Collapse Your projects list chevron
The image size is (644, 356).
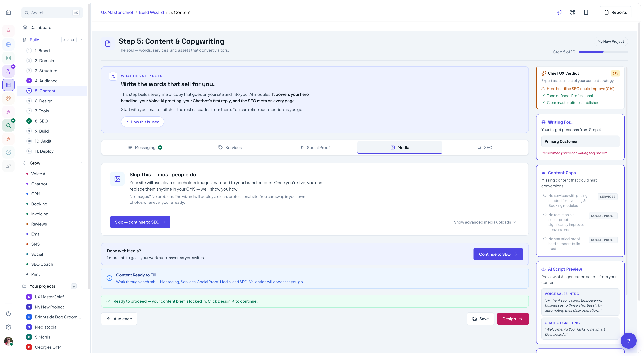[x=81, y=286]
